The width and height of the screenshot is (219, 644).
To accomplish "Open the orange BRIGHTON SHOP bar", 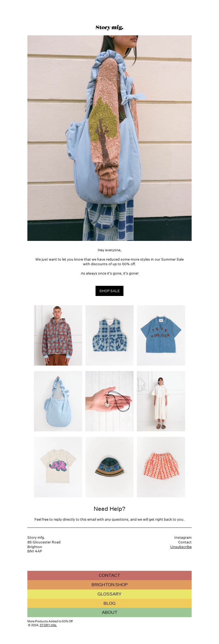I will [x=109, y=585].
